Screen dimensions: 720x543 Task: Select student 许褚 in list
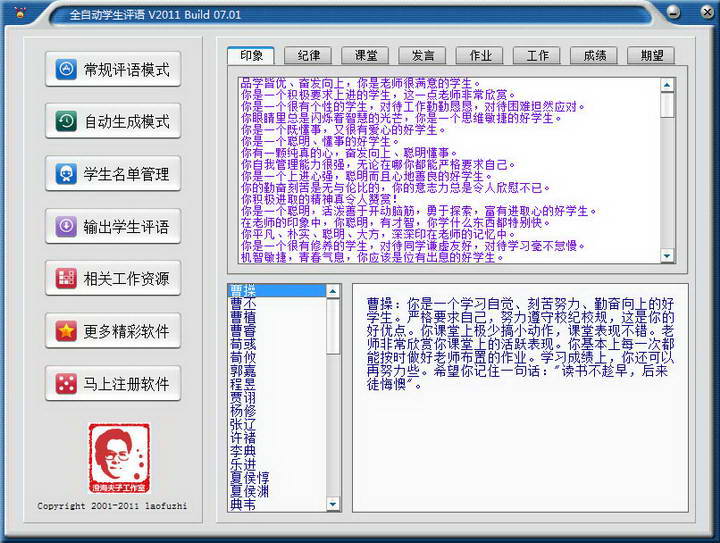click(x=277, y=437)
